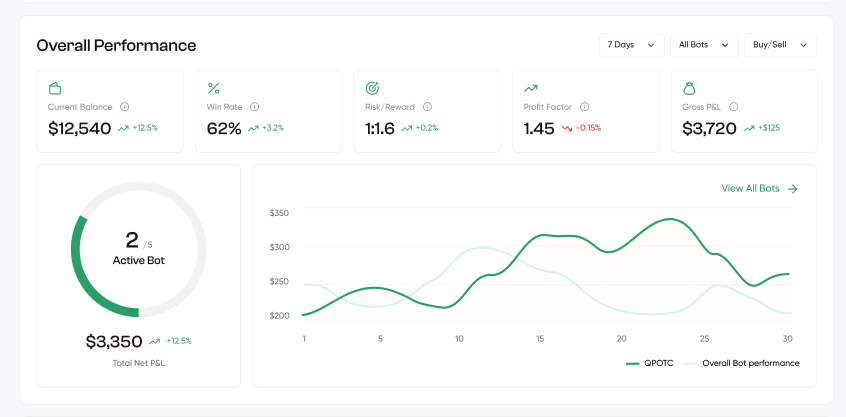Click the info icon beside Gross P&L
The height and width of the screenshot is (417, 846).
(734, 107)
